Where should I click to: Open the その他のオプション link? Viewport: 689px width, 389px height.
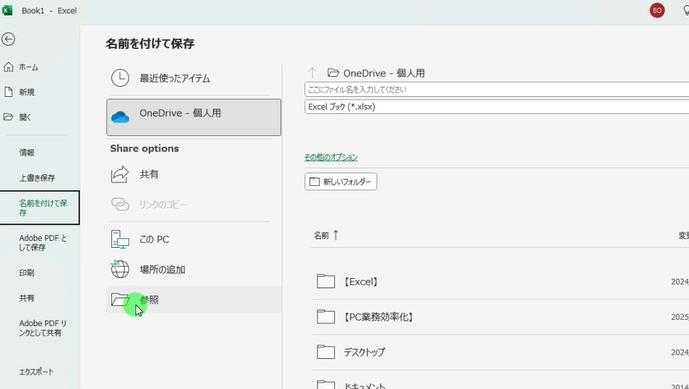[x=331, y=157]
